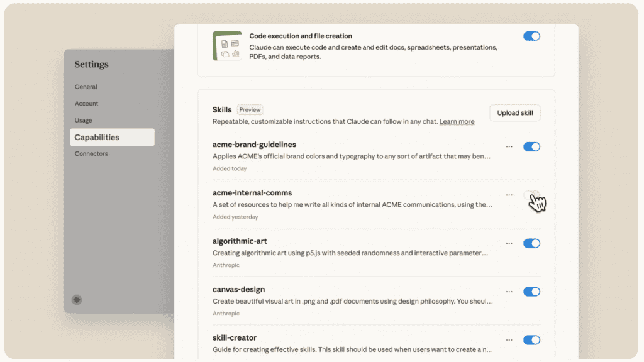Disable the skill-creator toggle
Screen dimensions: 644x362
coord(531,340)
